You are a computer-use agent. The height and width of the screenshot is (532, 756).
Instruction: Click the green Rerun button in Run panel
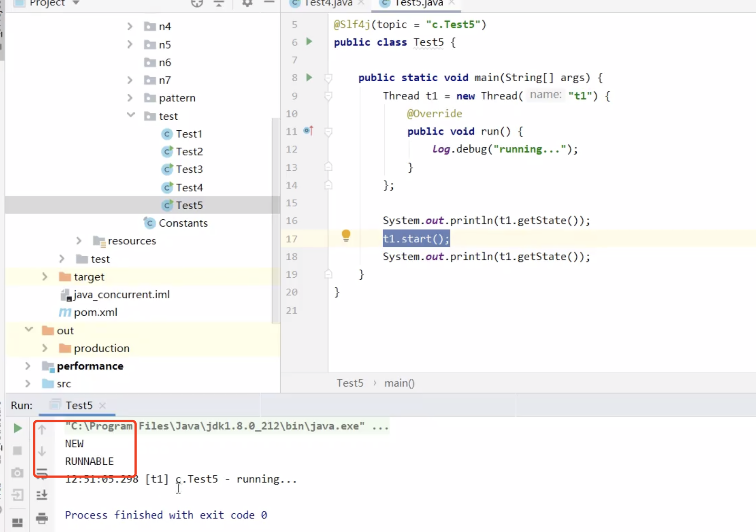[17, 428]
